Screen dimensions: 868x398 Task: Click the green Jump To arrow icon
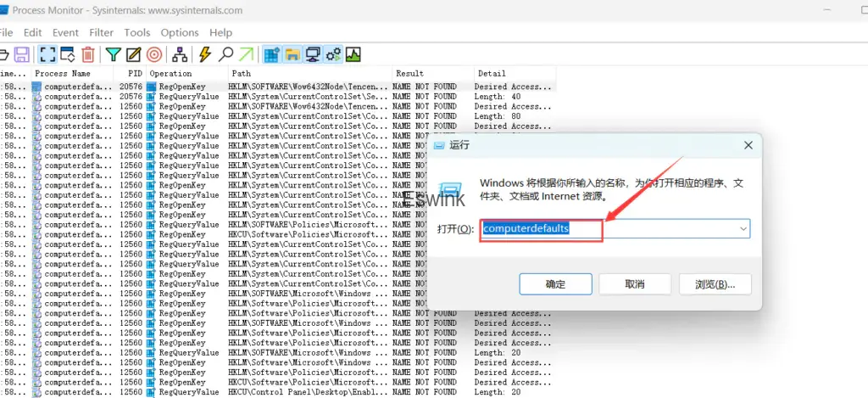(246, 55)
